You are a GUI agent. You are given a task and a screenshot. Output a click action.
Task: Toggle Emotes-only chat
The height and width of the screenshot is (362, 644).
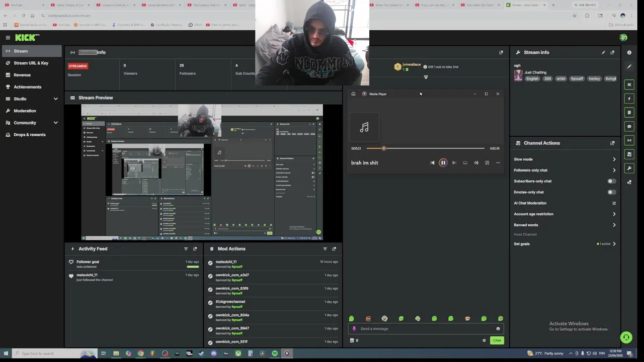click(x=611, y=192)
